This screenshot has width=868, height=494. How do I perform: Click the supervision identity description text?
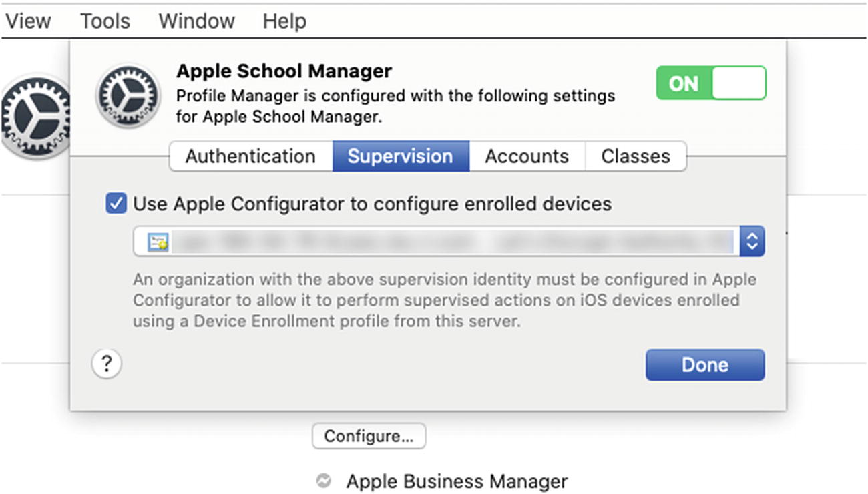click(445, 300)
